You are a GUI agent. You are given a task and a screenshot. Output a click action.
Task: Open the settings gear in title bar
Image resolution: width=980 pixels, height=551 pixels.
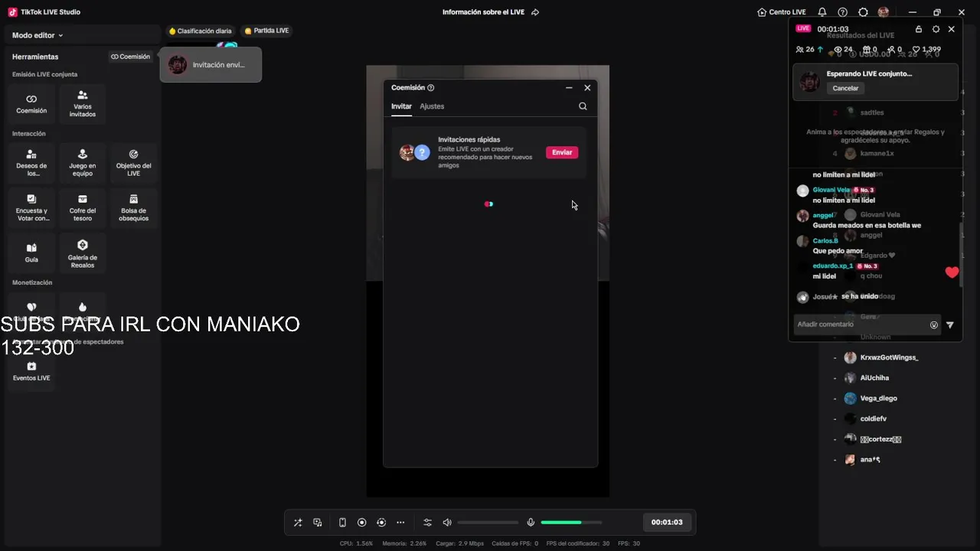863,12
